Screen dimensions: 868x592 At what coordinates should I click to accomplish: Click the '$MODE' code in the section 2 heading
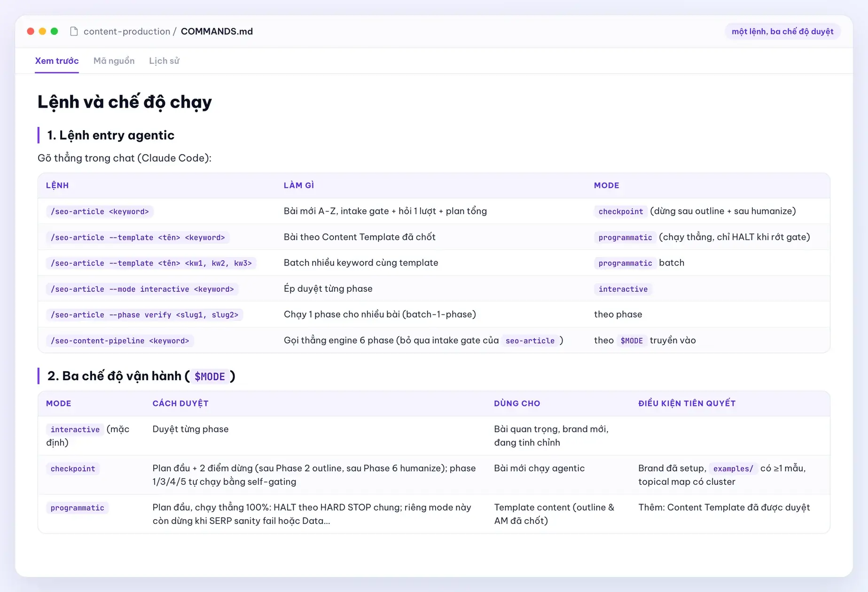pyautogui.click(x=210, y=376)
